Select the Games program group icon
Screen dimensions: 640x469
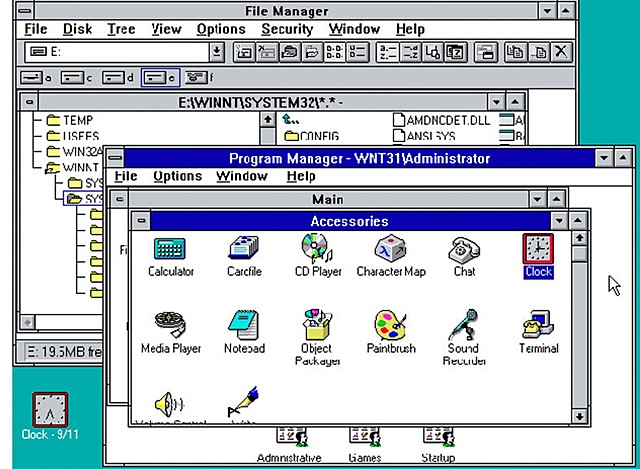click(x=365, y=437)
